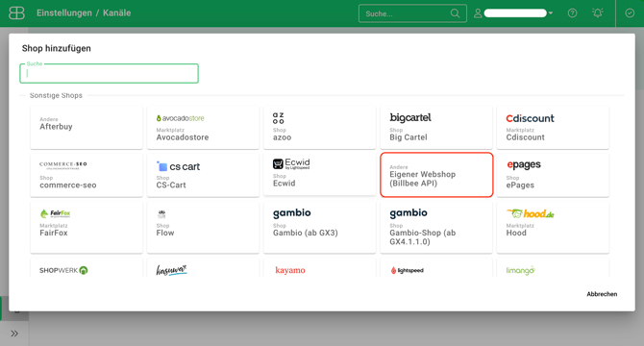Click the kasuwa logo
The width and height of the screenshot is (644, 346).
[x=171, y=270]
